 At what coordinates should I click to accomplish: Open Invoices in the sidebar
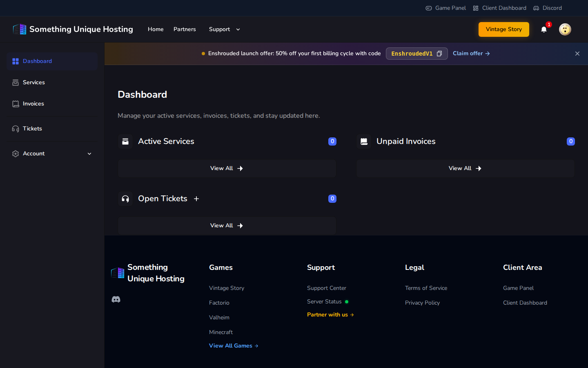(x=52, y=104)
